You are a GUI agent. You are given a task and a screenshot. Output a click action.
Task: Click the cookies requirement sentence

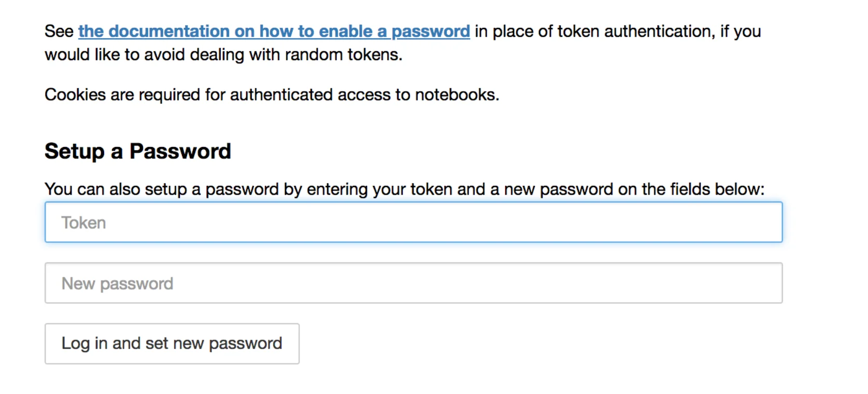pos(272,95)
